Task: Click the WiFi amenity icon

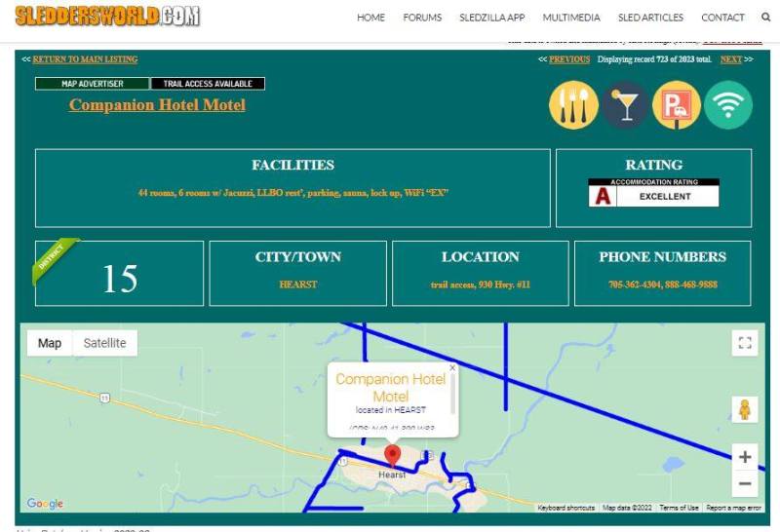Action: click(728, 105)
